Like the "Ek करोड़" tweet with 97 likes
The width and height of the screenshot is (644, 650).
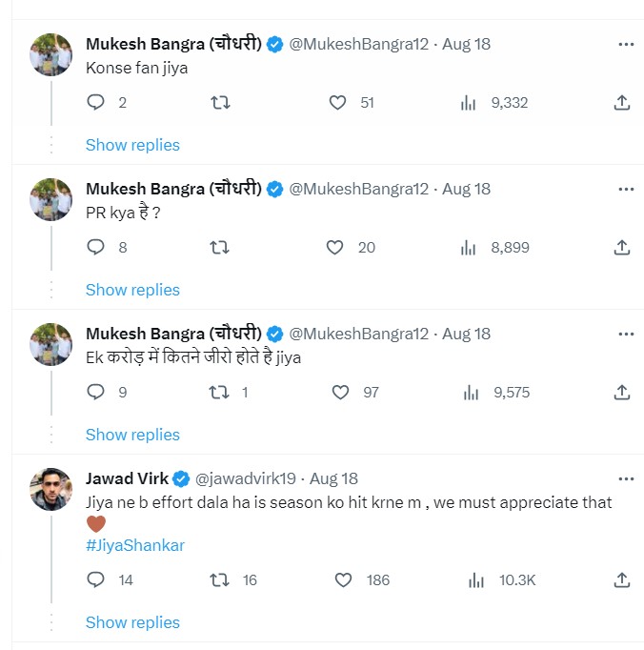[340, 392]
